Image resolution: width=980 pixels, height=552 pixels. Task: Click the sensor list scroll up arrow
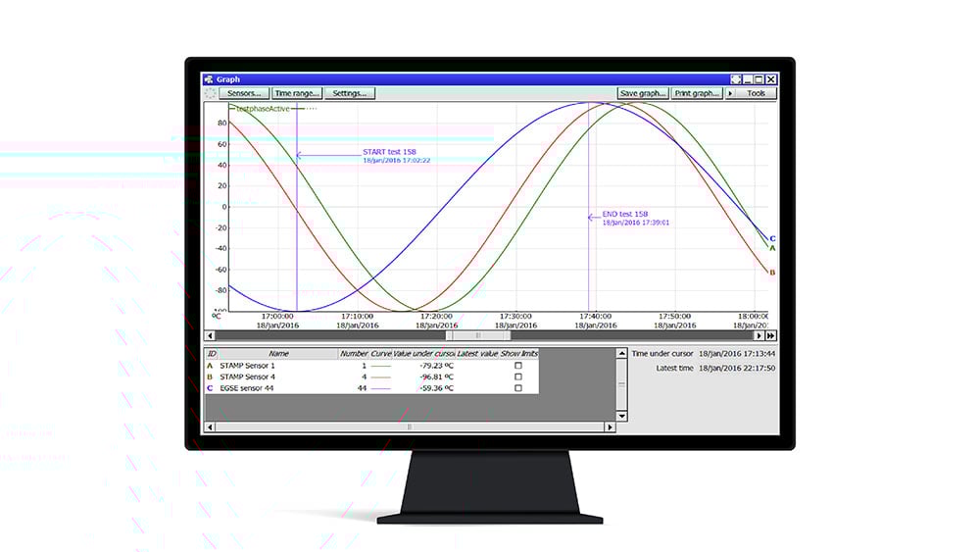coord(621,353)
